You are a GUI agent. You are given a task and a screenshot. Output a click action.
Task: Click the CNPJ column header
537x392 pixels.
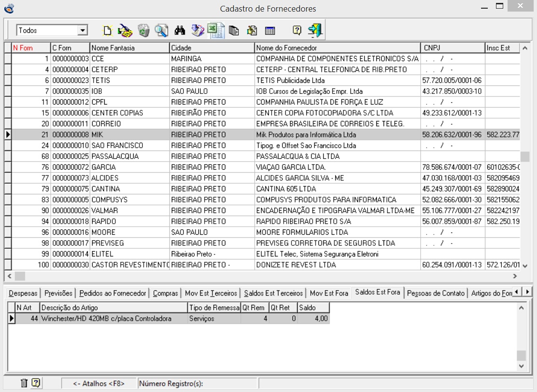pyautogui.click(x=453, y=48)
